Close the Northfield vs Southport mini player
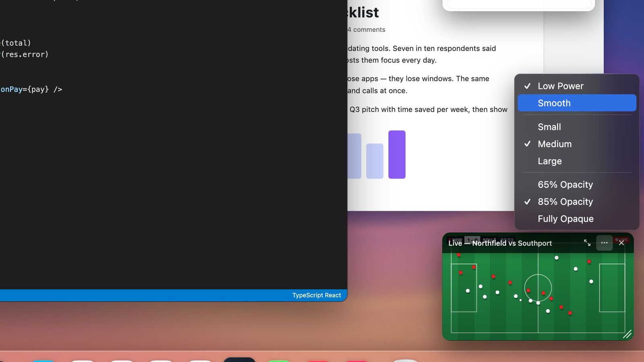Viewport: 644px width, 362px height. click(621, 243)
